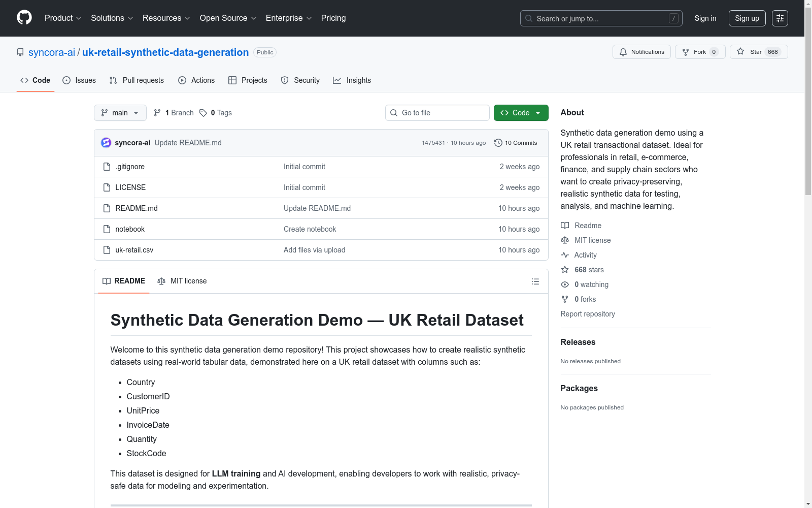Click the .gitignore file icon
This screenshot has height=508, width=812.
coord(107,167)
